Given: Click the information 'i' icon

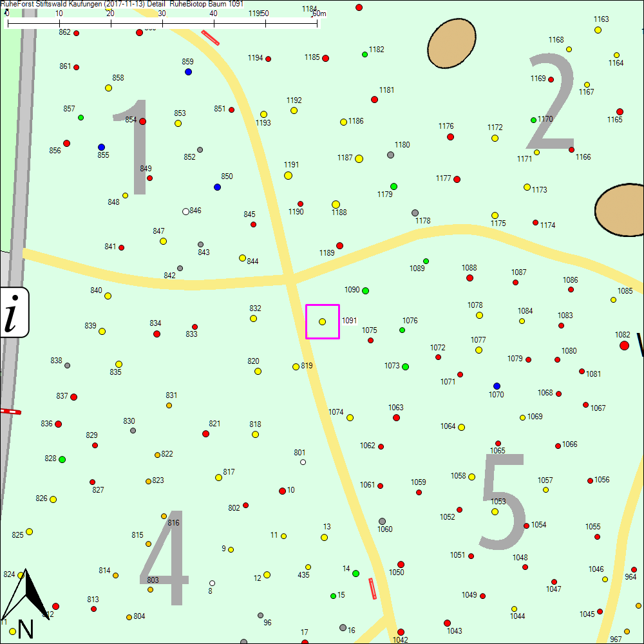Looking at the screenshot, I should pos(14,312).
